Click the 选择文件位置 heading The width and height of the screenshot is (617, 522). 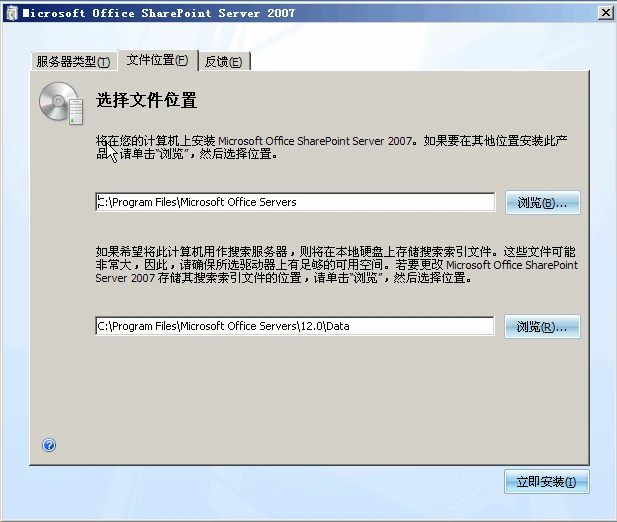pyautogui.click(x=146, y=100)
